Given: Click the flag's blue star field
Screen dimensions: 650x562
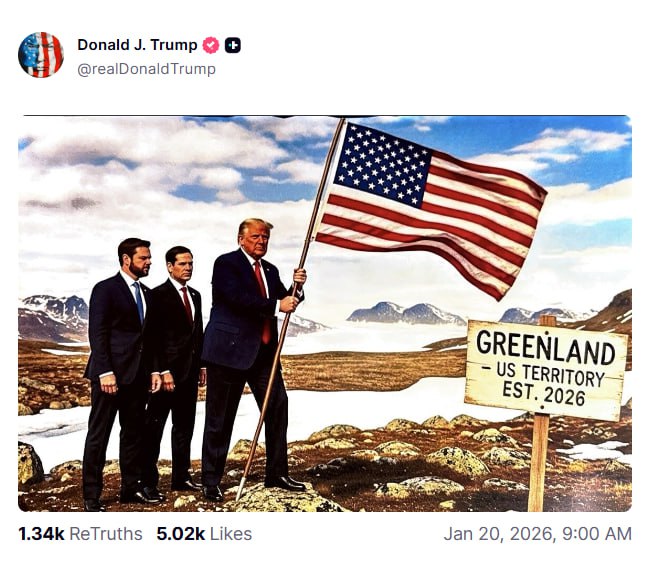Looking at the screenshot, I should tap(383, 165).
